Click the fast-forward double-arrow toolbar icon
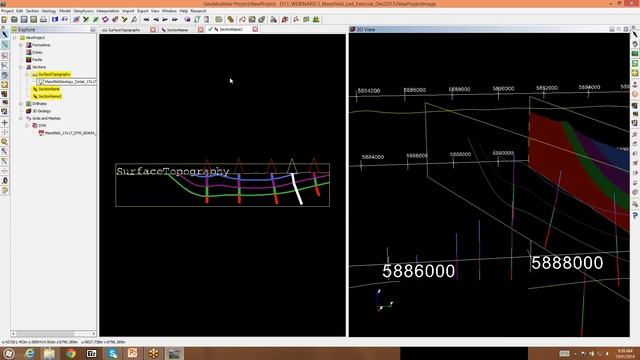This screenshot has width=640, height=360. click(175, 20)
